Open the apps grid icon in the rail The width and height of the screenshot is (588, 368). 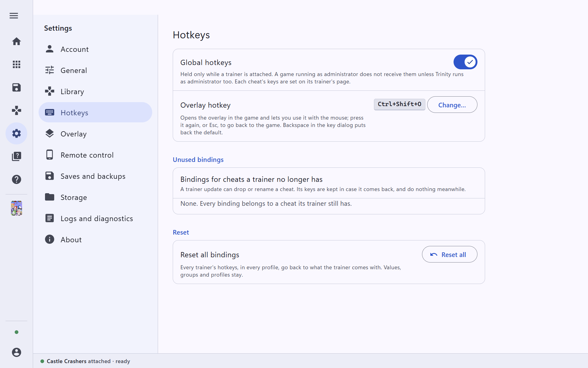[x=17, y=64]
